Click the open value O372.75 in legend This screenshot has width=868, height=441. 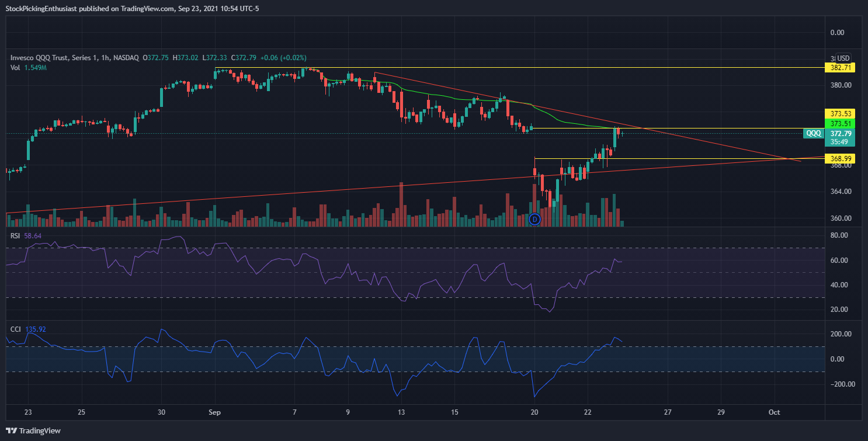[155, 58]
